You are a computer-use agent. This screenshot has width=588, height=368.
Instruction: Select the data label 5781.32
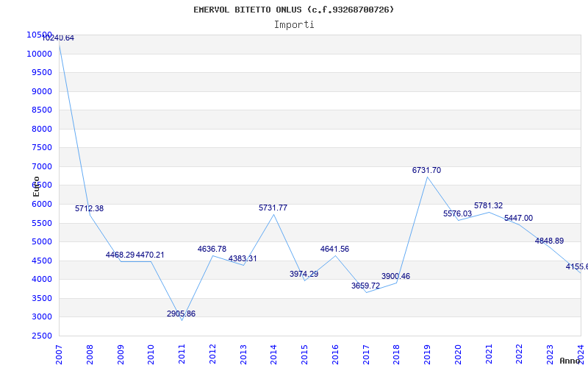click(488, 206)
